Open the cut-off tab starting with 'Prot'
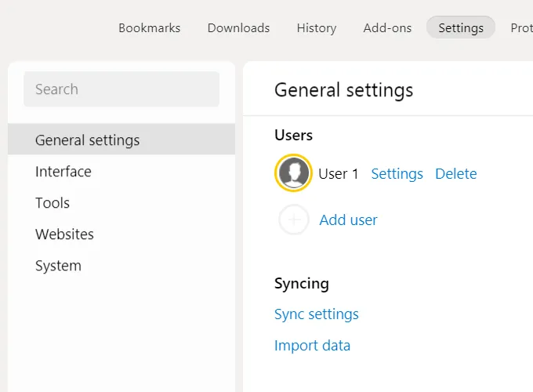Image resolution: width=533 pixels, height=392 pixels. point(520,27)
